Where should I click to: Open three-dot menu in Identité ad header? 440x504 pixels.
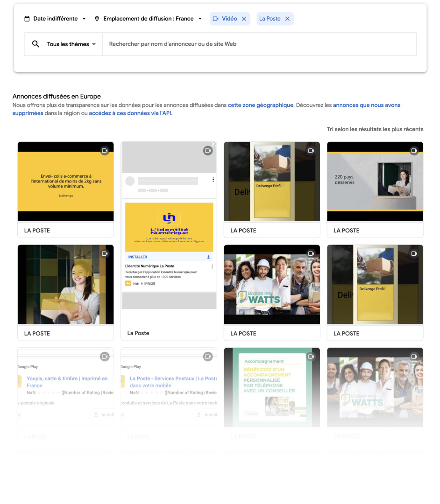tap(213, 180)
